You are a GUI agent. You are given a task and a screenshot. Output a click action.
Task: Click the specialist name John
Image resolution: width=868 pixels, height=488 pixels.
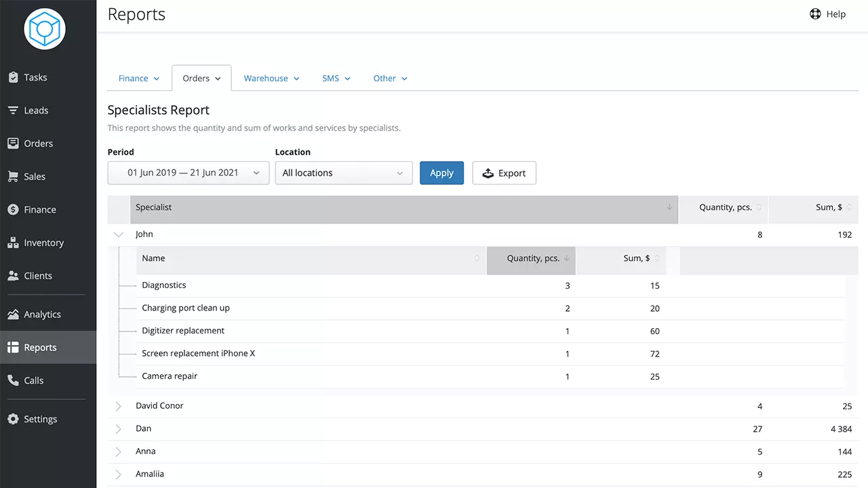click(144, 235)
